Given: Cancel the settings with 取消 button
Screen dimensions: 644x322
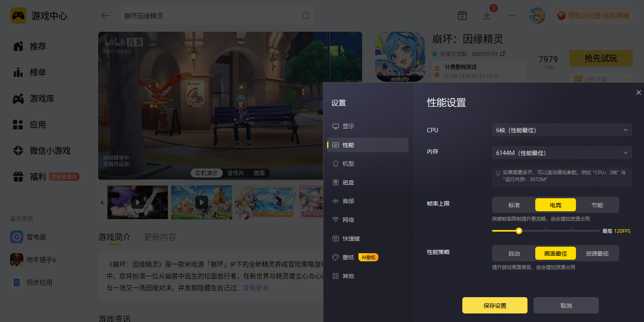Looking at the screenshot, I should (566, 305).
